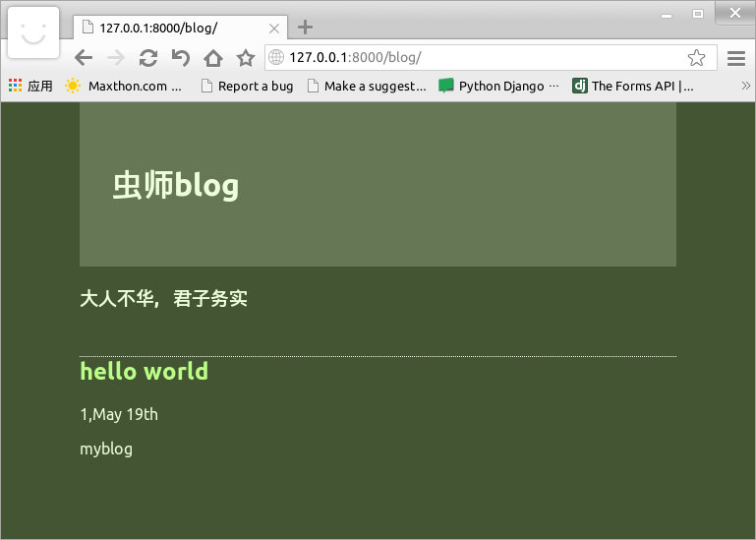Viewport: 756px width, 540px height.
Task: Open the hello world post title
Action: coord(144,371)
